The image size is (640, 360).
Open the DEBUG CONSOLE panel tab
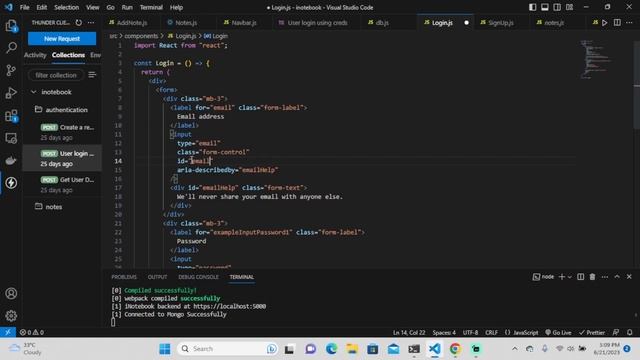[x=198, y=277]
